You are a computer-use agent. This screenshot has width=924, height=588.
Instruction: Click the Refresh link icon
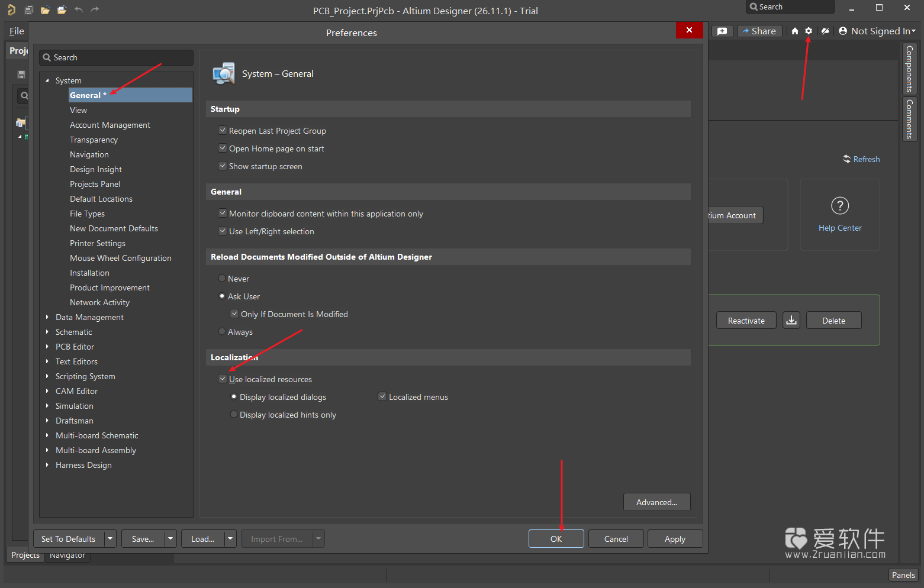point(847,159)
